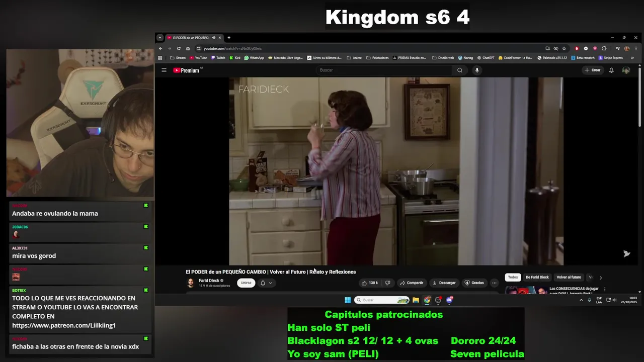Open Farid Deck channel avatar
This screenshot has width=644, height=362.
[191, 283]
